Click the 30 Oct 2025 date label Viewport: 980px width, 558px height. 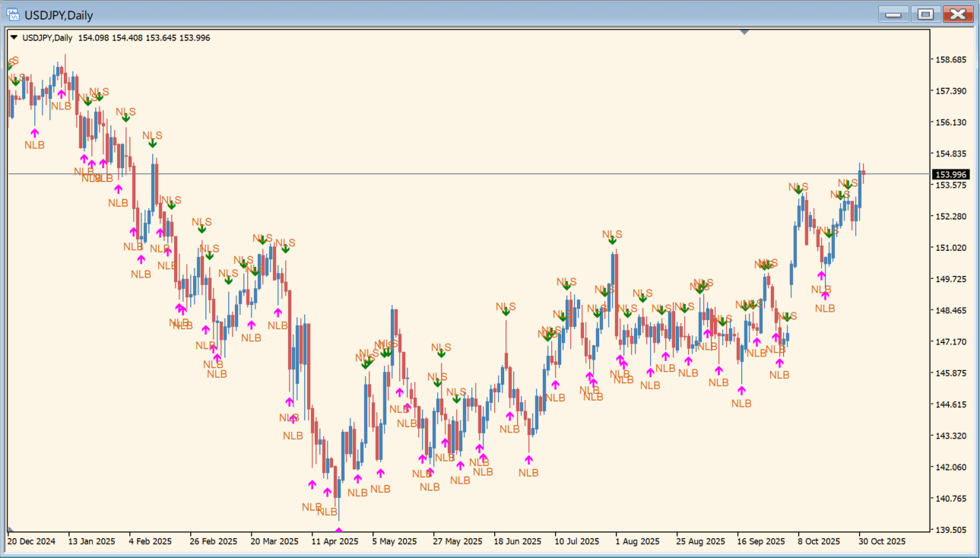tap(883, 542)
